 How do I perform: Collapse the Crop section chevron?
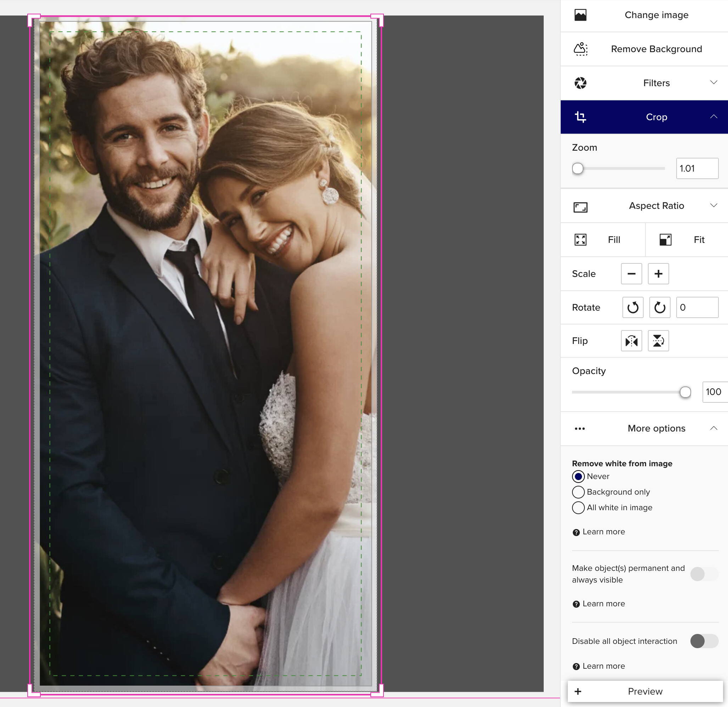click(x=713, y=117)
